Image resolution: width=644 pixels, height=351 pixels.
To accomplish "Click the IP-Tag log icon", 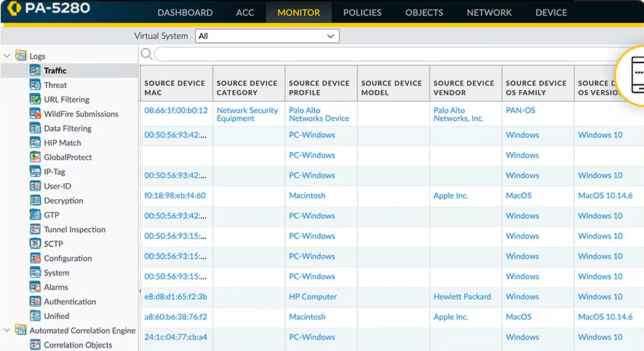I will click(x=36, y=171).
